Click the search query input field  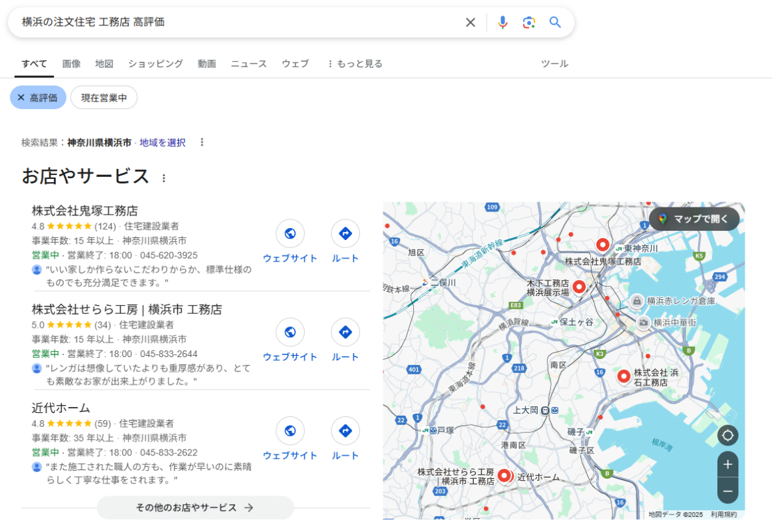click(233, 23)
